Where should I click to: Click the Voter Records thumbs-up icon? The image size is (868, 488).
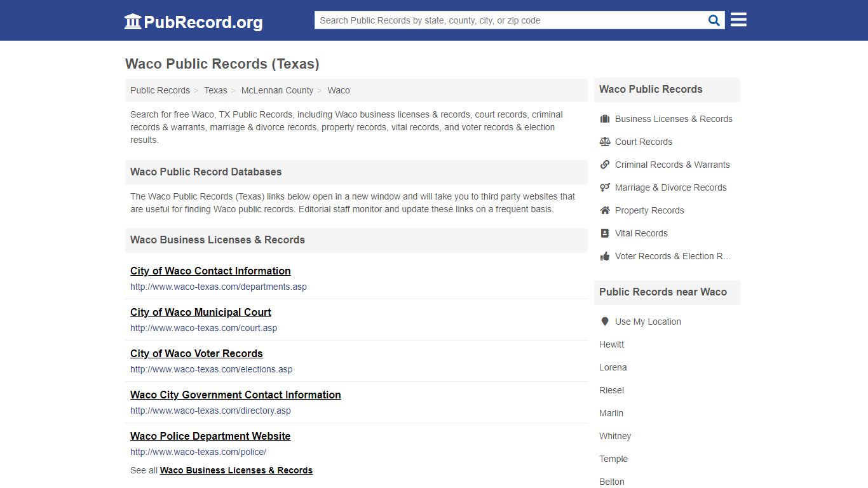tap(605, 256)
